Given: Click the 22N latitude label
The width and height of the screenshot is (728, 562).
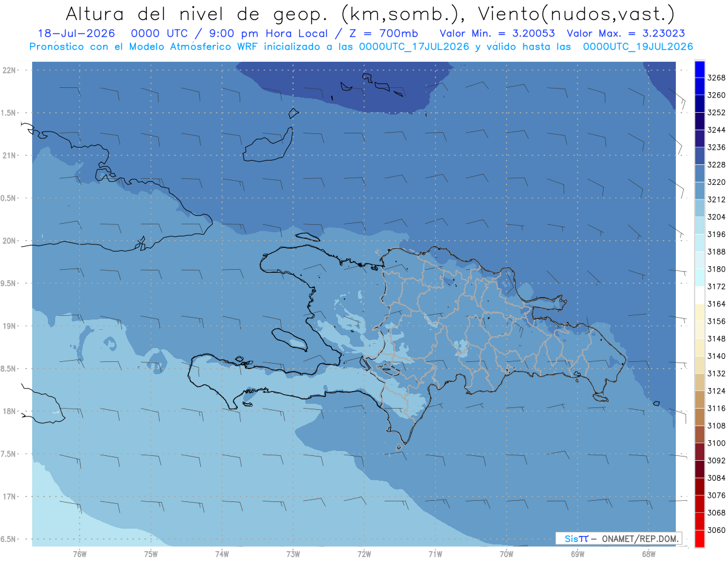Looking at the screenshot, I should point(9,70).
